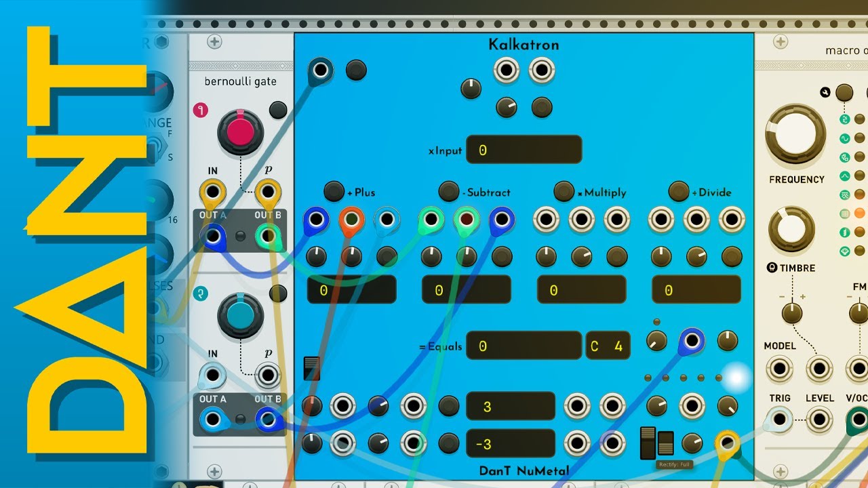Click the lower bernoulli gate IN jack
Screen dimensions: 868x488
point(213,375)
